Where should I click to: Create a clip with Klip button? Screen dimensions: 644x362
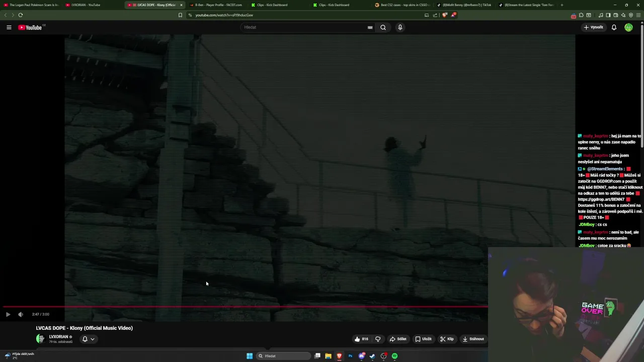pyautogui.click(x=447, y=339)
